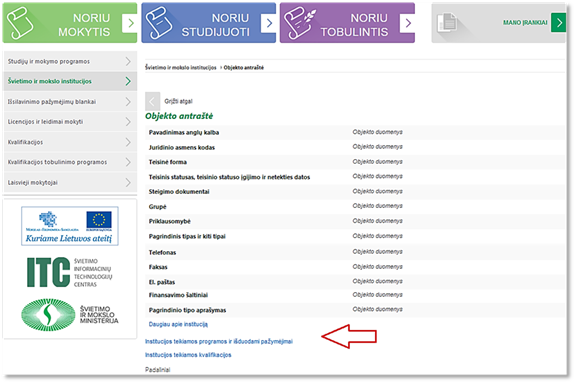Select Švietimo ir mokslo institucijos menu item
Image resolution: width=575 pixels, height=383 pixels.
click(x=70, y=81)
